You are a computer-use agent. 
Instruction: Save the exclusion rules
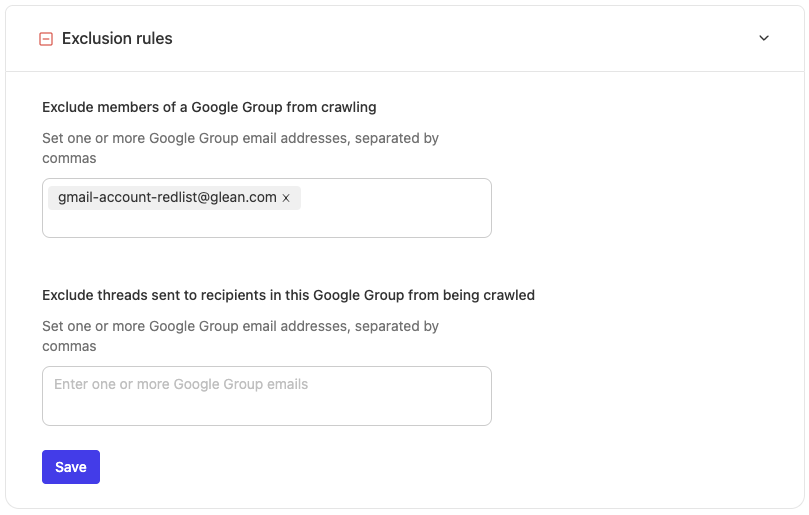coord(71,467)
